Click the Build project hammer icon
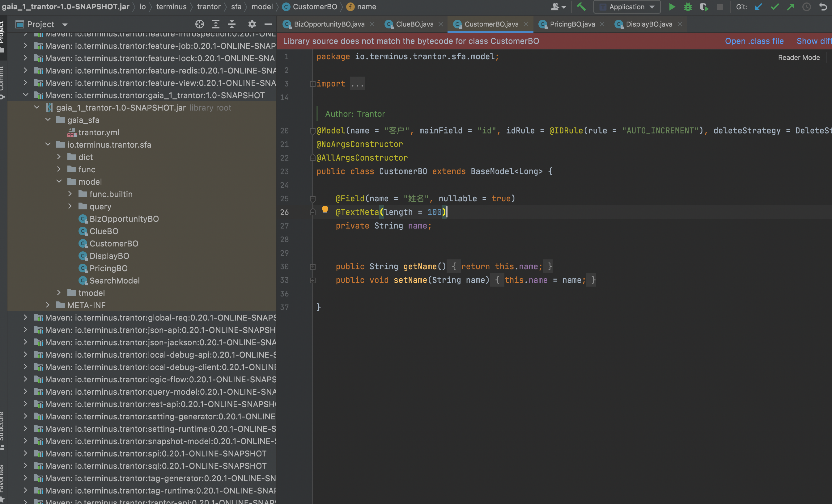Viewport: 832px width, 504px height. [581, 7]
